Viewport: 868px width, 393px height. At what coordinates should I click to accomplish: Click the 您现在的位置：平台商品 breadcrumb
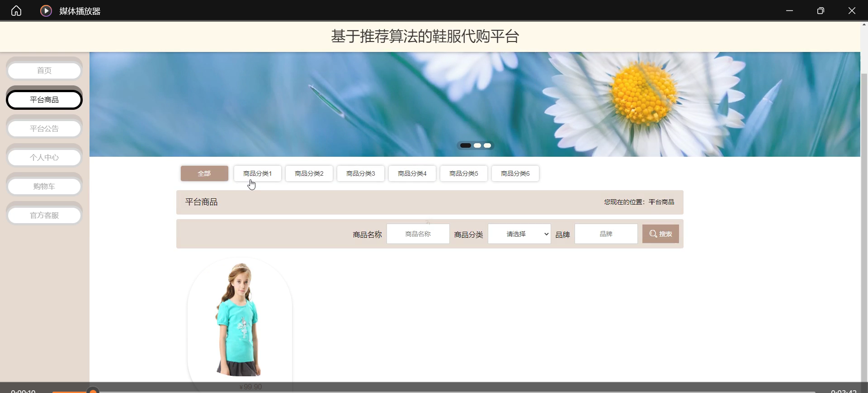[x=639, y=202]
